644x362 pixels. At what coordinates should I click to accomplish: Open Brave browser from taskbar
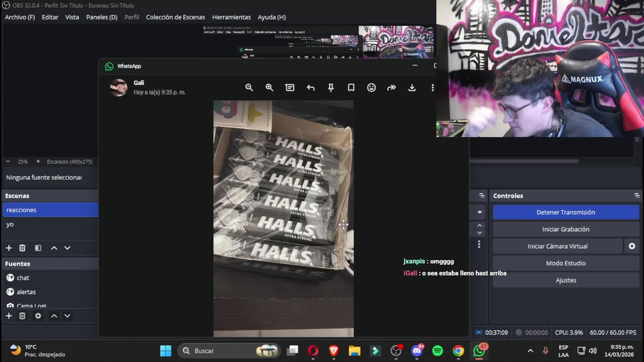point(334,351)
